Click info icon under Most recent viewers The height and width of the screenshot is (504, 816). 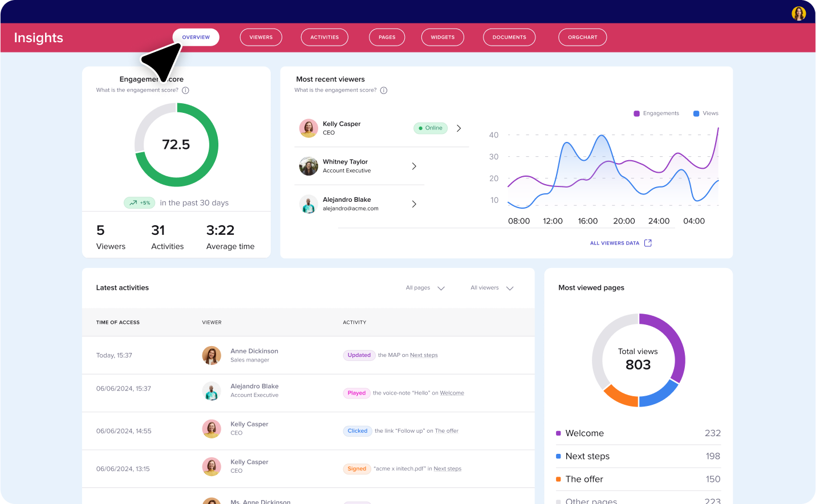(x=384, y=90)
